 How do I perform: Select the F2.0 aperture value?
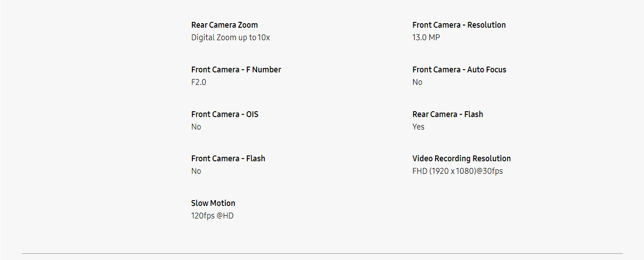[x=199, y=82]
